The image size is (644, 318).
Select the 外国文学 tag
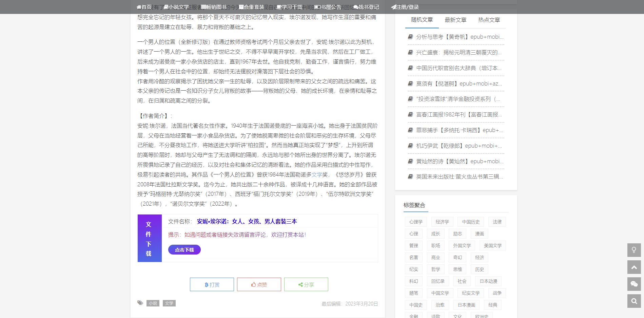pyautogui.click(x=462, y=245)
